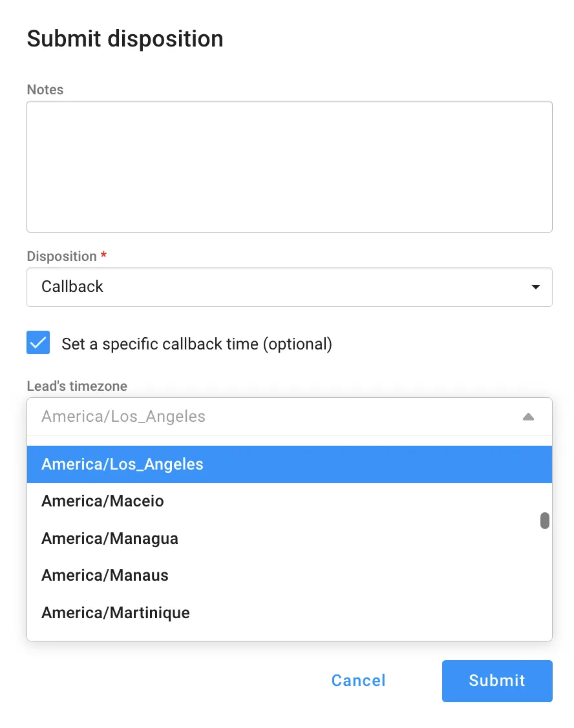Collapse the timezone list with the up arrow
574x728 pixels.
(528, 417)
